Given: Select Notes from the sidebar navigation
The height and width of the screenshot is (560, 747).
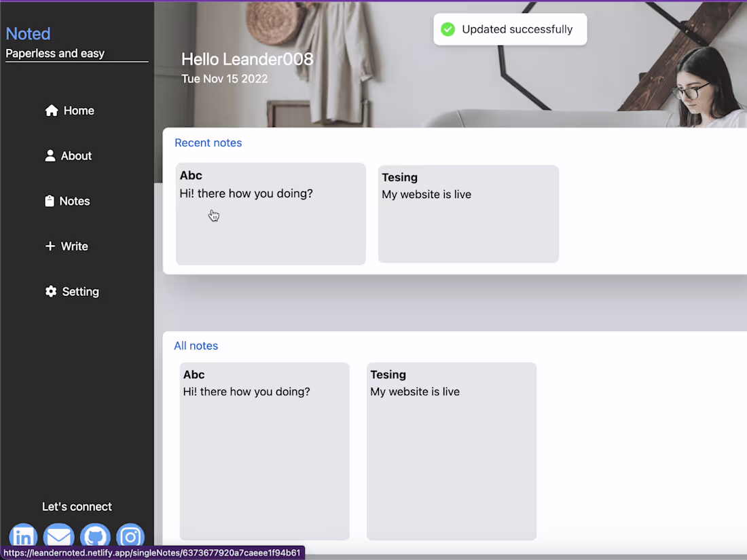Looking at the screenshot, I should coord(75,201).
